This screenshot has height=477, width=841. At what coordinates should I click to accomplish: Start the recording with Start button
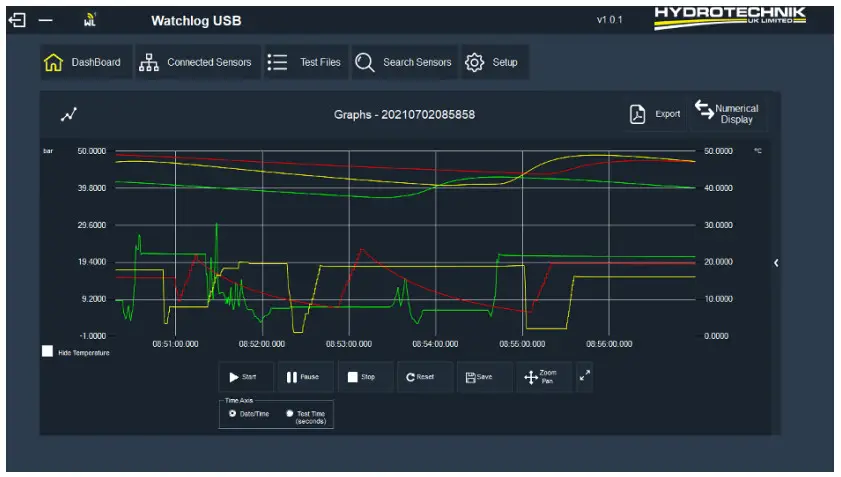246,377
